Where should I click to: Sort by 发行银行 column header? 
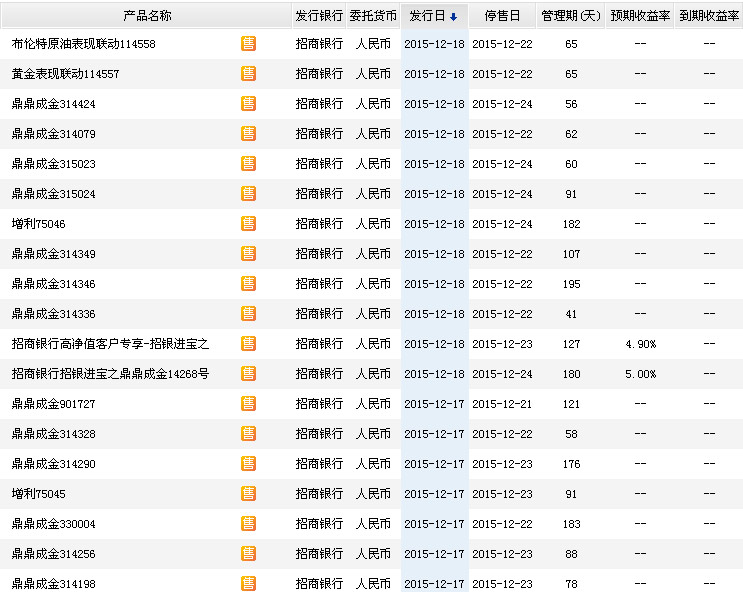point(319,16)
